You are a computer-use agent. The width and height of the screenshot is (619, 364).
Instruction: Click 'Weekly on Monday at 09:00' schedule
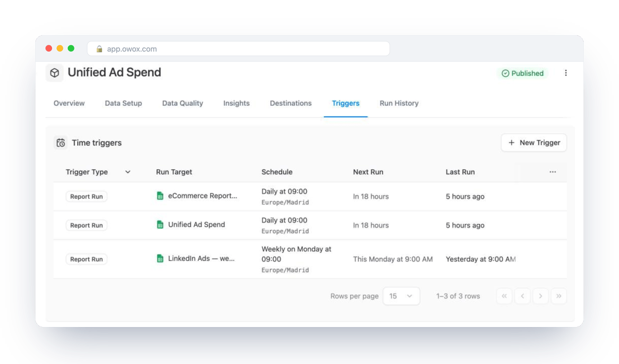pyautogui.click(x=296, y=254)
